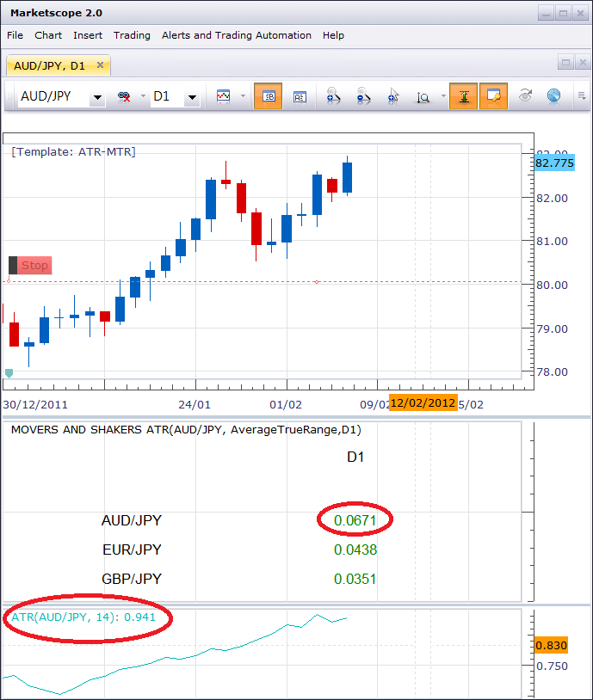Click the EUR/JPY row label
This screenshot has height=700, width=593.
coord(132,550)
